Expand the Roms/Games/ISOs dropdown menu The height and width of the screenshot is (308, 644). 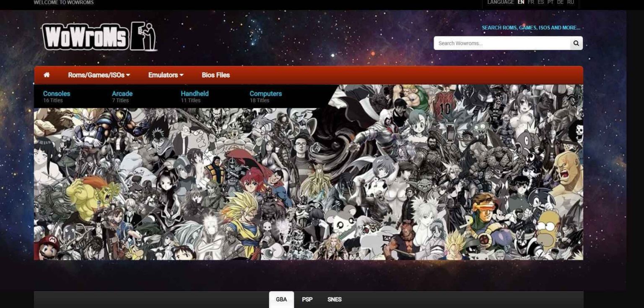99,75
